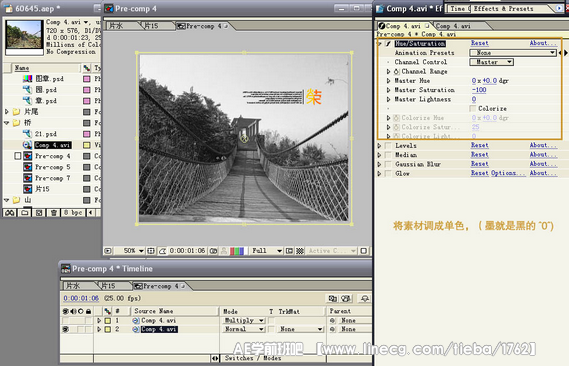Image resolution: width=569 pixels, height=366 pixels.
Task: Take a snapshot with the camera icon
Action: [214, 251]
